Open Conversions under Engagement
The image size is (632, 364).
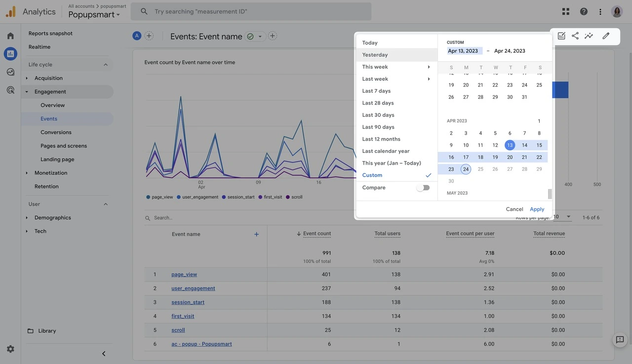56,132
